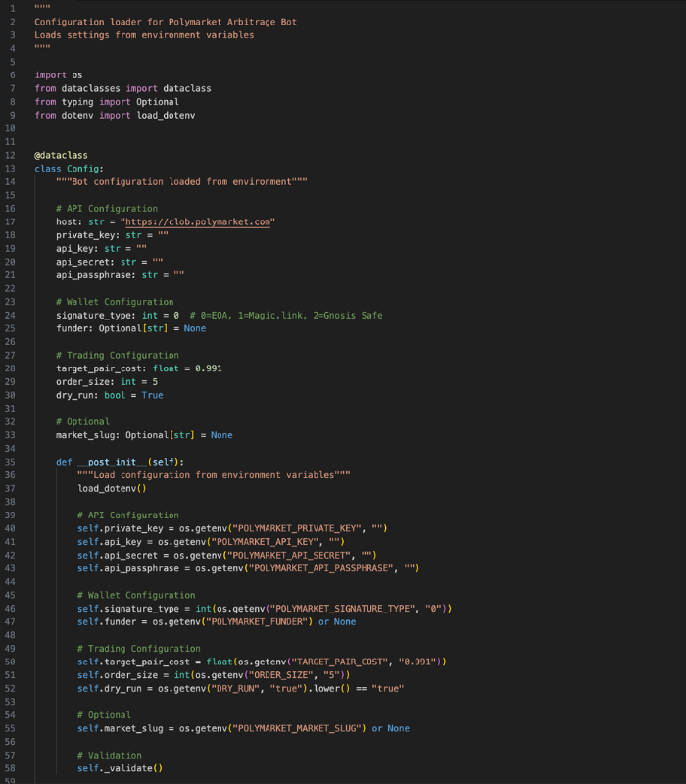Image resolution: width=686 pixels, height=784 pixels.
Task: Click the 'POLYMARKET_MARKET_SLUG' string
Action: (297, 728)
